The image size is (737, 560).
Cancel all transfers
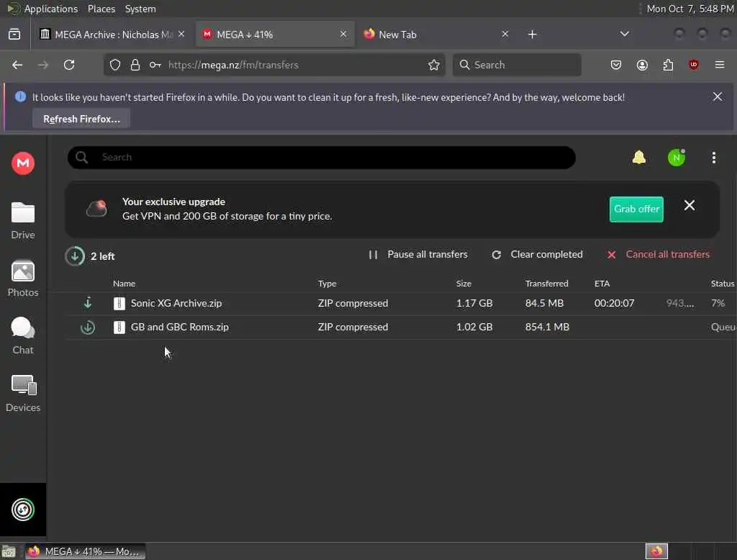pos(658,254)
